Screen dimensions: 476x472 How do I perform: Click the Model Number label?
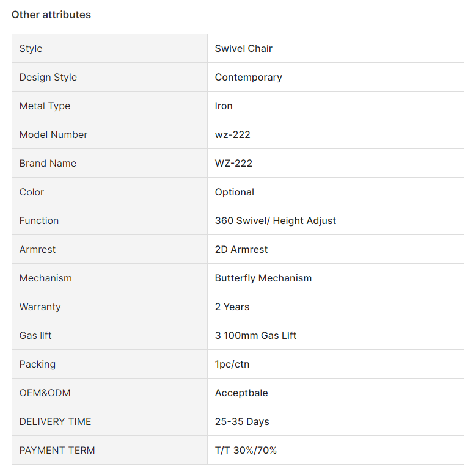[x=53, y=134]
